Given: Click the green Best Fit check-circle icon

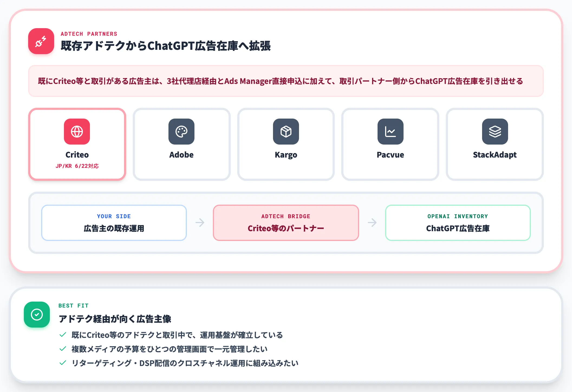Looking at the screenshot, I should point(37,315).
